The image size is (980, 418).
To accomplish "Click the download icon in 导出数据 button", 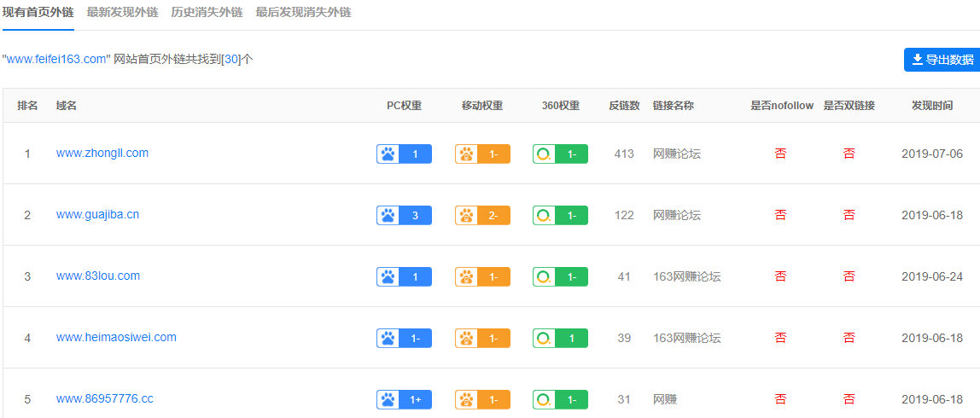I will coord(918,60).
